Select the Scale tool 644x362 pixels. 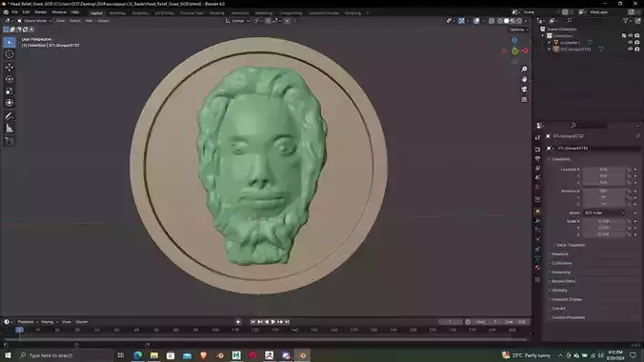10,90
